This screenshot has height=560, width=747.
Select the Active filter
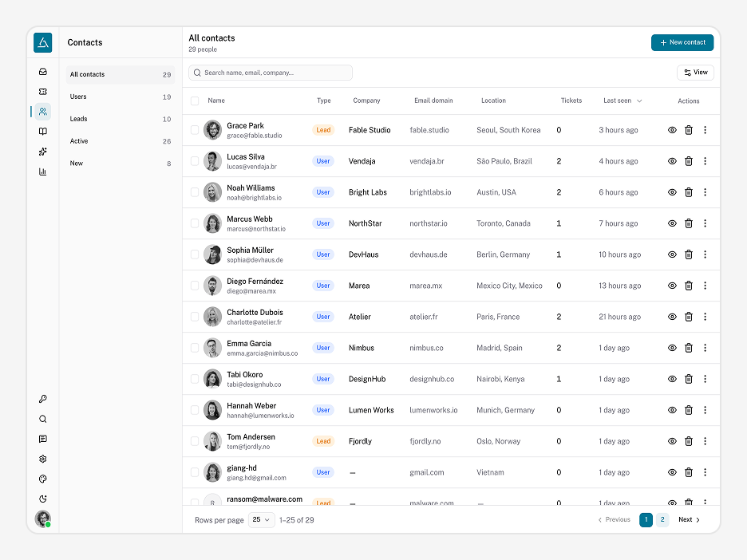(121, 141)
